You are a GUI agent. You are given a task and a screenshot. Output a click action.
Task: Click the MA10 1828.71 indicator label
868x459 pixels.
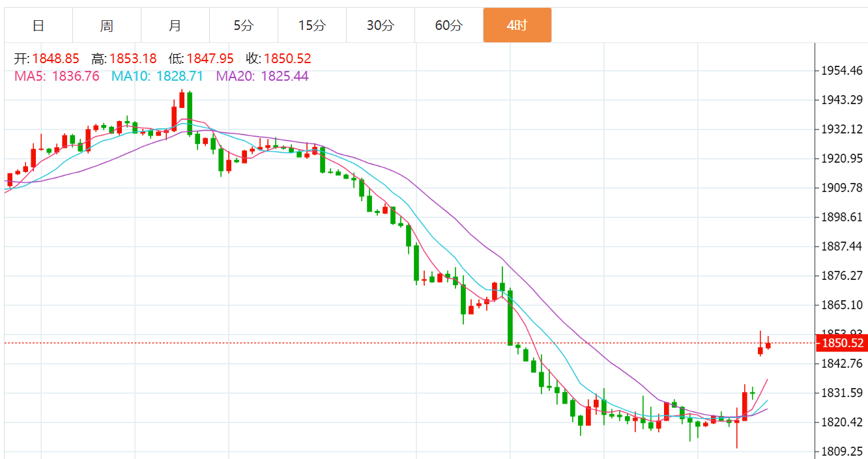click(157, 76)
